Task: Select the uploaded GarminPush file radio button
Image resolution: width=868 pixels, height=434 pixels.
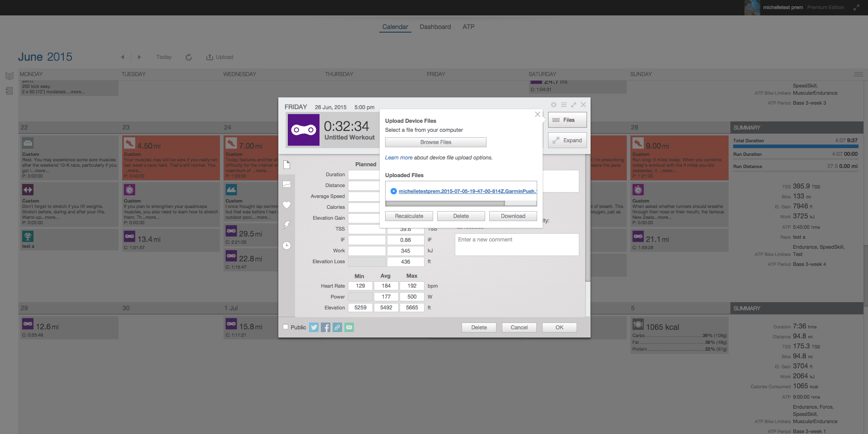Action: coord(394,191)
